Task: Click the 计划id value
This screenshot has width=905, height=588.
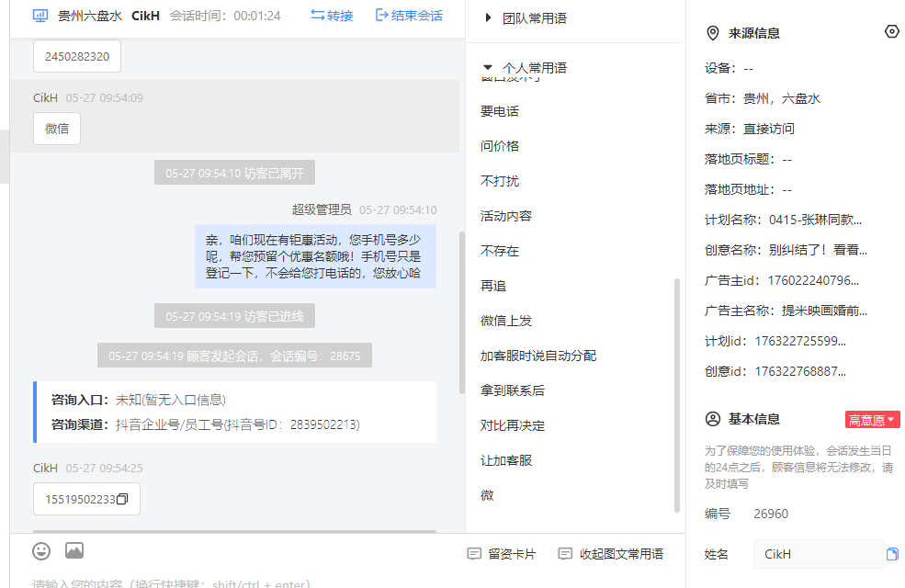Action: [x=800, y=341]
